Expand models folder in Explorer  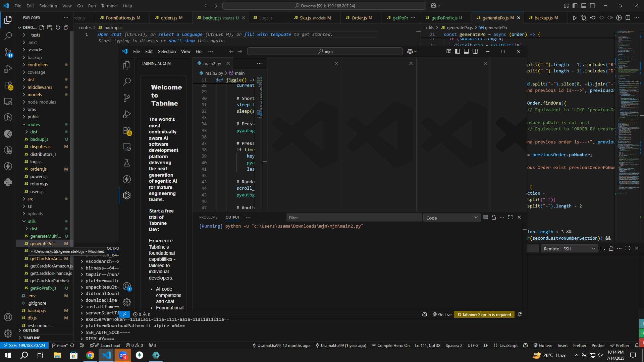coord(35,95)
